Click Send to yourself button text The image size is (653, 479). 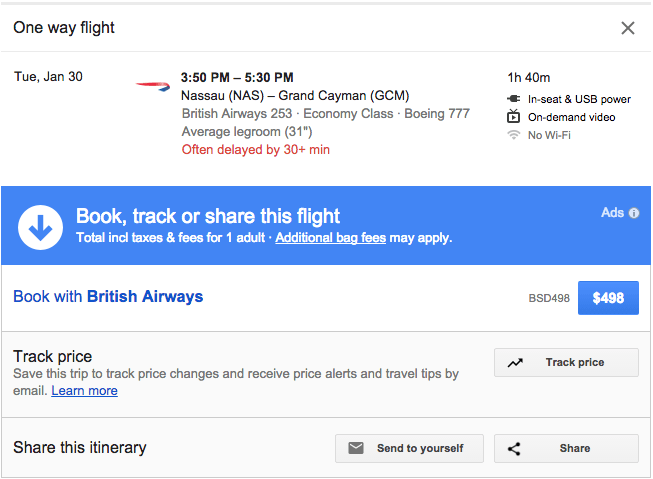(420, 448)
